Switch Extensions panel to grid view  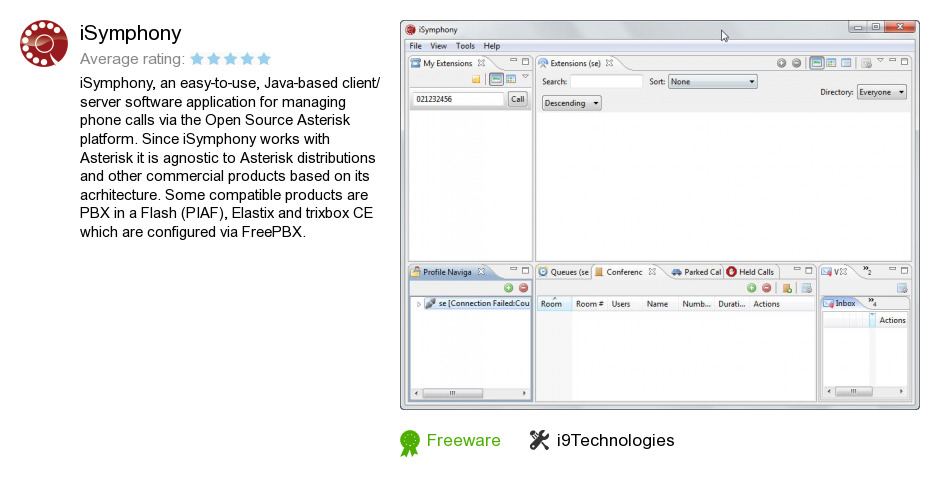click(x=831, y=63)
